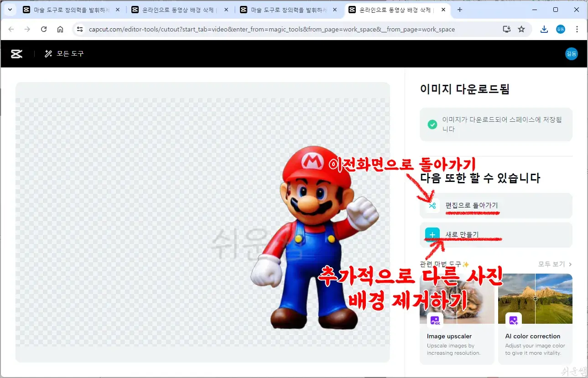Click the plus icon in 새로 만들기

coord(432,235)
